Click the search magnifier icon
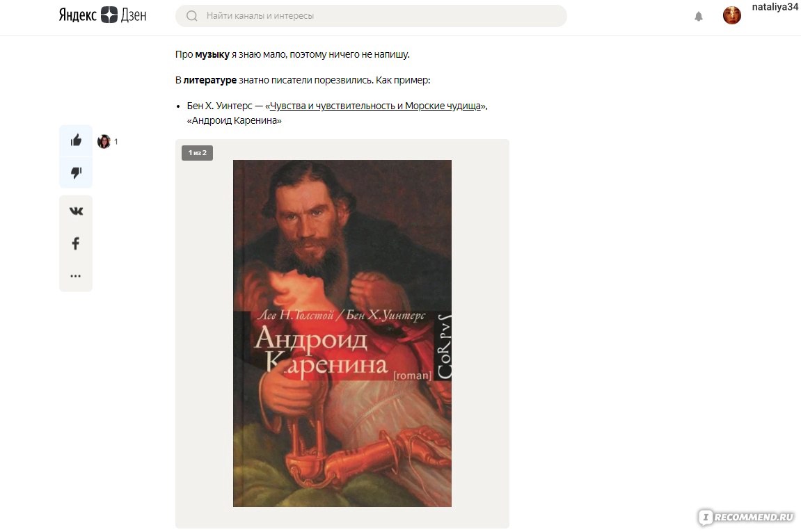This screenshot has width=801, height=532. [x=192, y=16]
